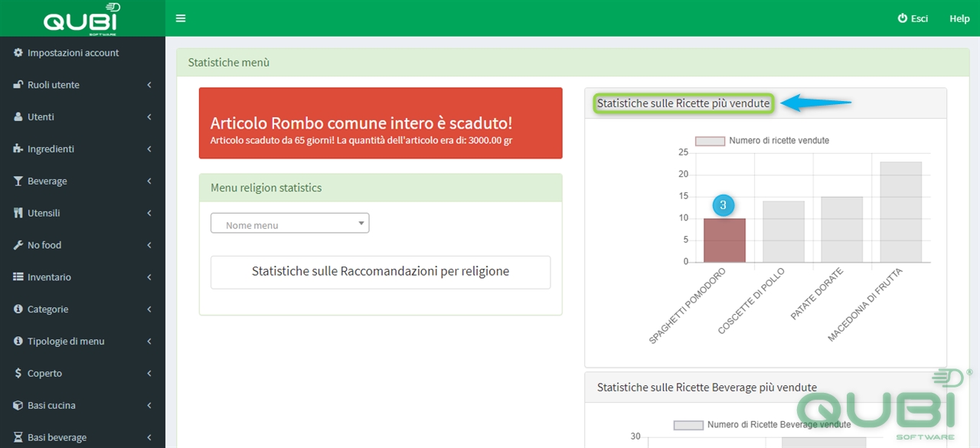This screenshot has height=448, width=980.
Task: Click the Statistiche menù panel heading
Action: pyautogui.click(x=573, y=63)
